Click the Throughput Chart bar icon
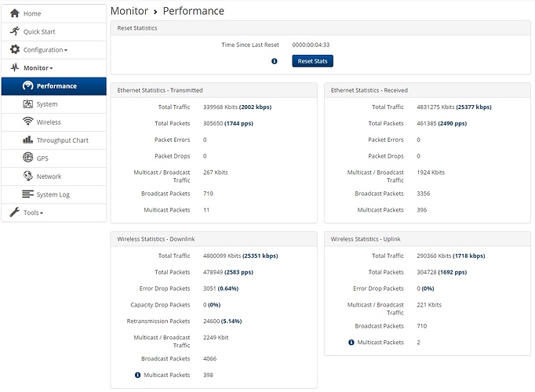Viewport: 535px width, 392px height. coord(28,140)
